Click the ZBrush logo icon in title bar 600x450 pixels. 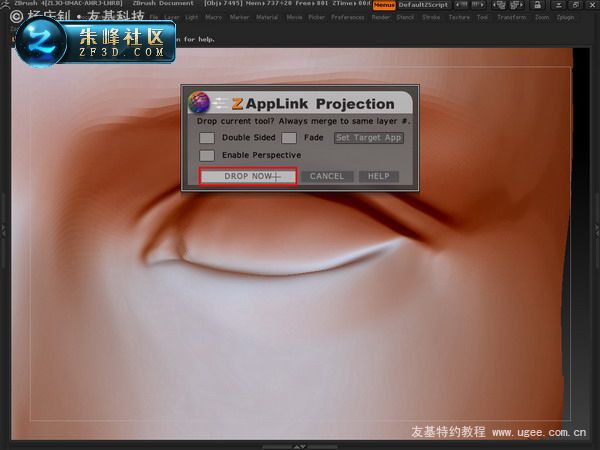4,3
